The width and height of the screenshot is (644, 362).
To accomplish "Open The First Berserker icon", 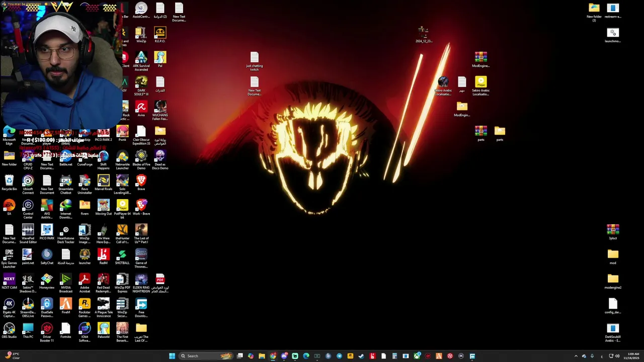I will tap(122, 332).
